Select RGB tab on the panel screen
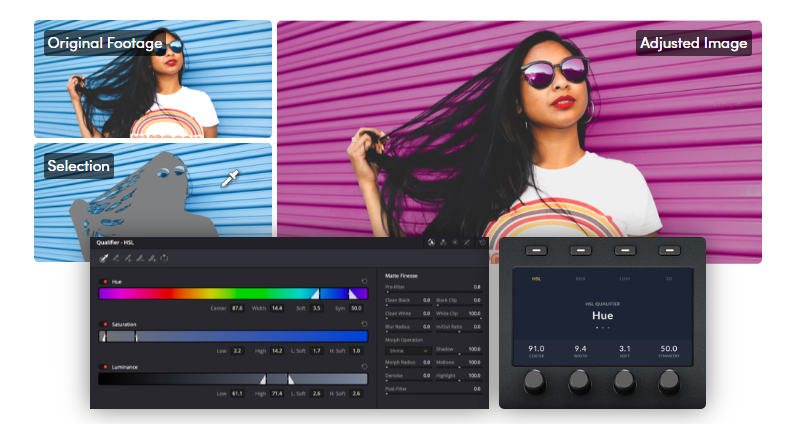Viewport: 788px width, 424px height. 580,279
